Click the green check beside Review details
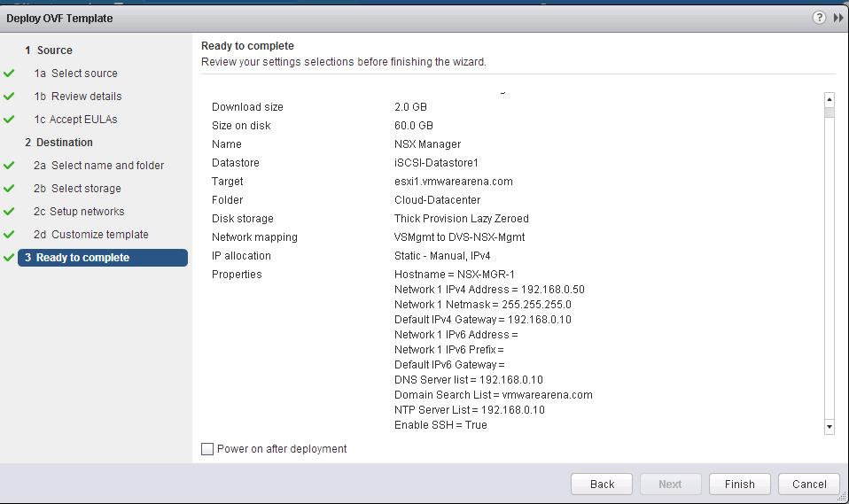This screenshot has height=504, width=849. pyautogui.click(x=9, y=97)
